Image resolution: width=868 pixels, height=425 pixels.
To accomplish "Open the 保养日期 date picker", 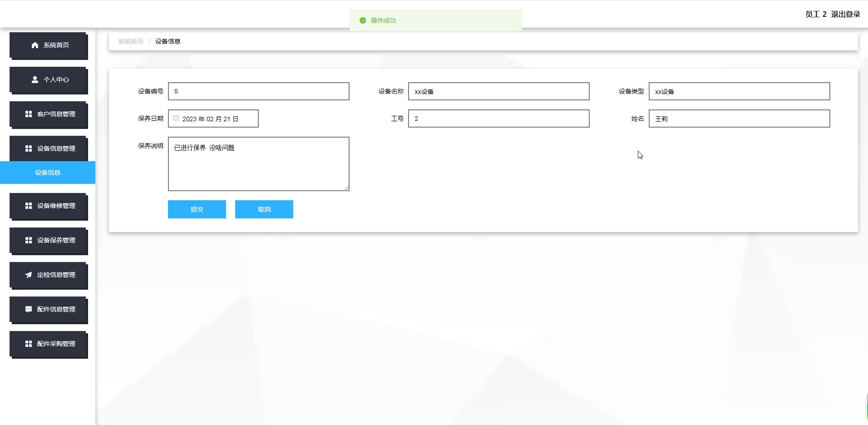I will coord(213,119).
